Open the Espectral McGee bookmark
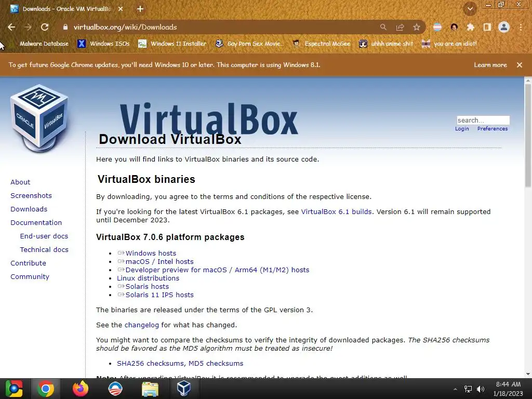Screen dimensions: 532x399 pyautogui.click(x=321, y=44)
